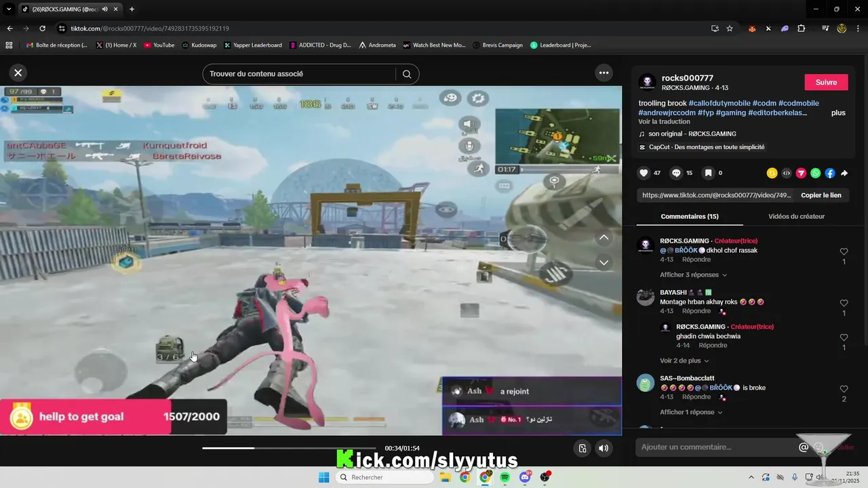
Task: Reload the page
Action: (x=42, y=28)
